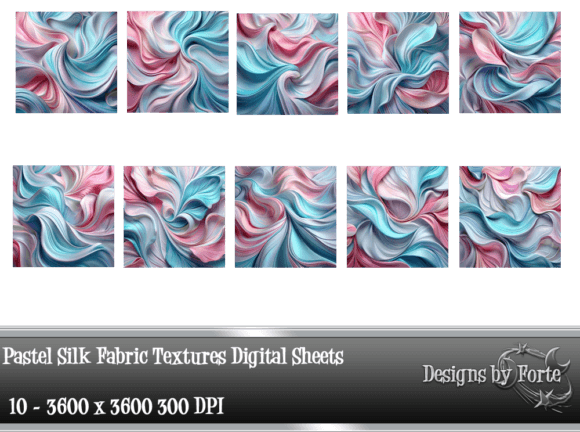The image size is (580, 432).
Task: Select the last texture thumbnail in top row
Action: [510, 62]
